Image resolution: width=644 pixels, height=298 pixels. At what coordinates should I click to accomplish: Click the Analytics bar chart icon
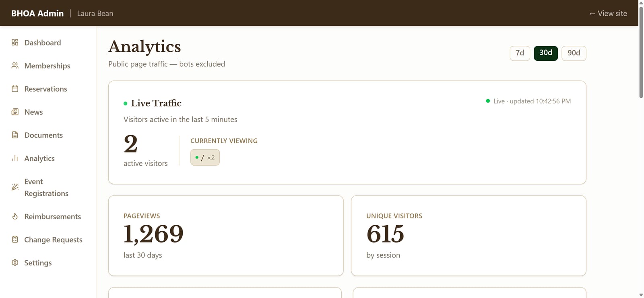tap(15, 158)
